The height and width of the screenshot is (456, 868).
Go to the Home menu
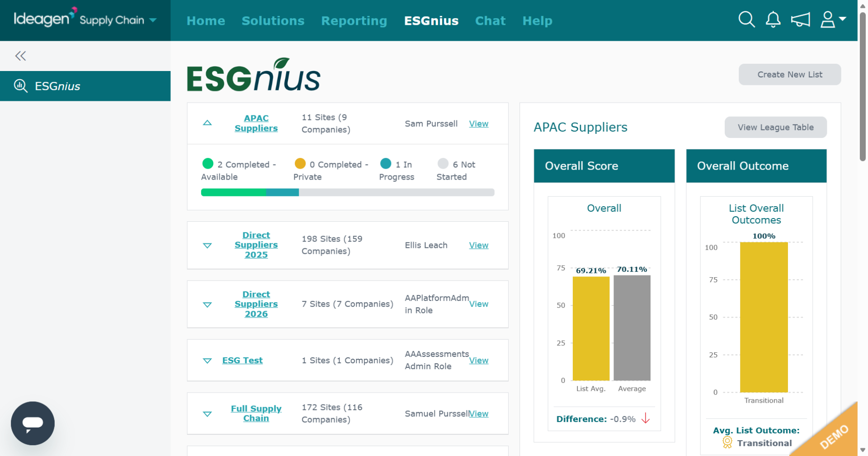click(x=206, y=21)
